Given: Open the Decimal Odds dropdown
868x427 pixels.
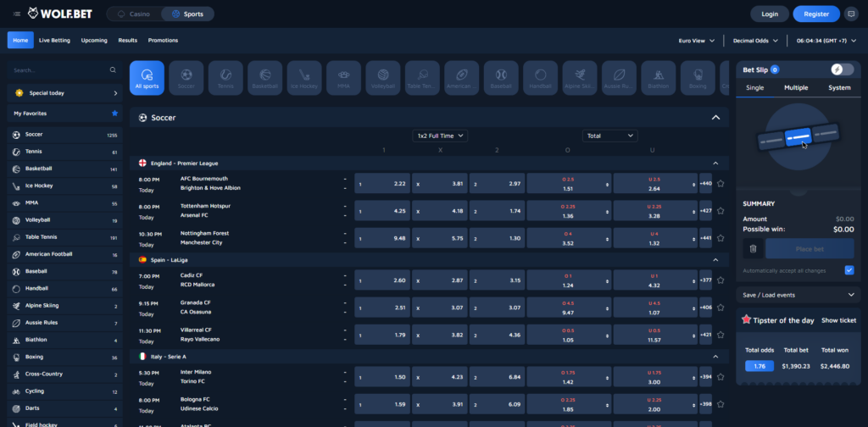Looking at the screenshot, I should [x=755, y=41].
